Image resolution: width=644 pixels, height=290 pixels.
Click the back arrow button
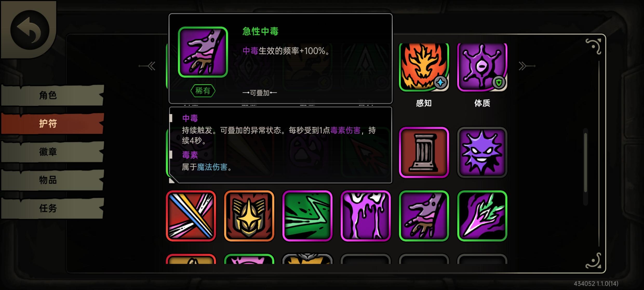[30, 30]
